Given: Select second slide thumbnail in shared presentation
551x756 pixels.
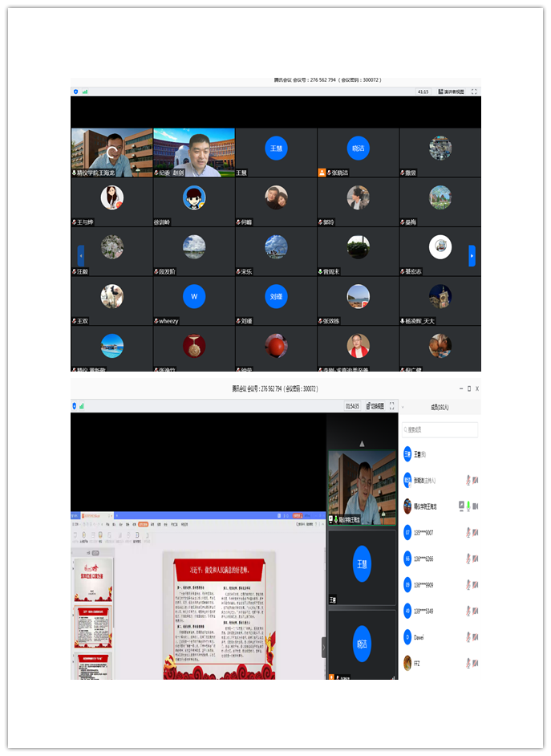Looking at the screenshot, I should 93,628.
